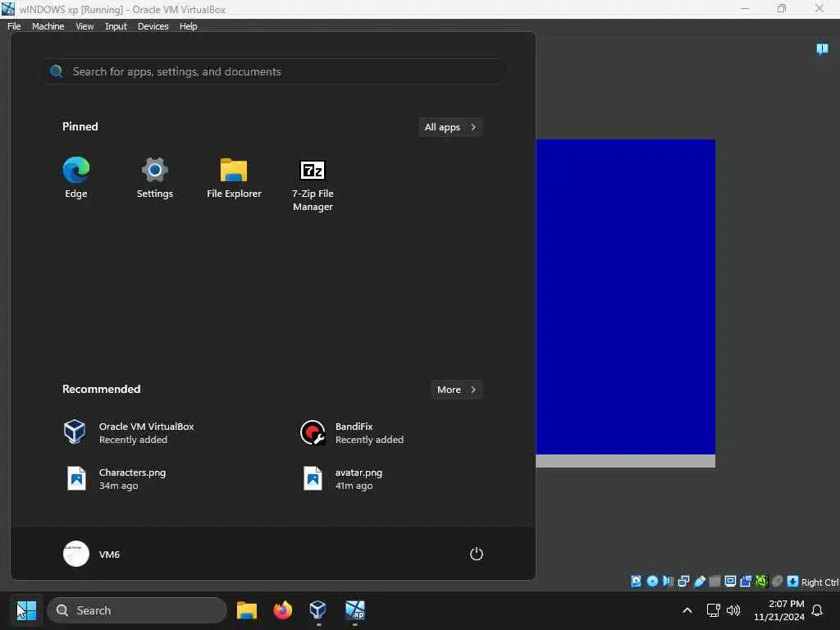Open File Explorer from the taskbar
Viewport: 840px width, 630px height.
pos(247,610)
